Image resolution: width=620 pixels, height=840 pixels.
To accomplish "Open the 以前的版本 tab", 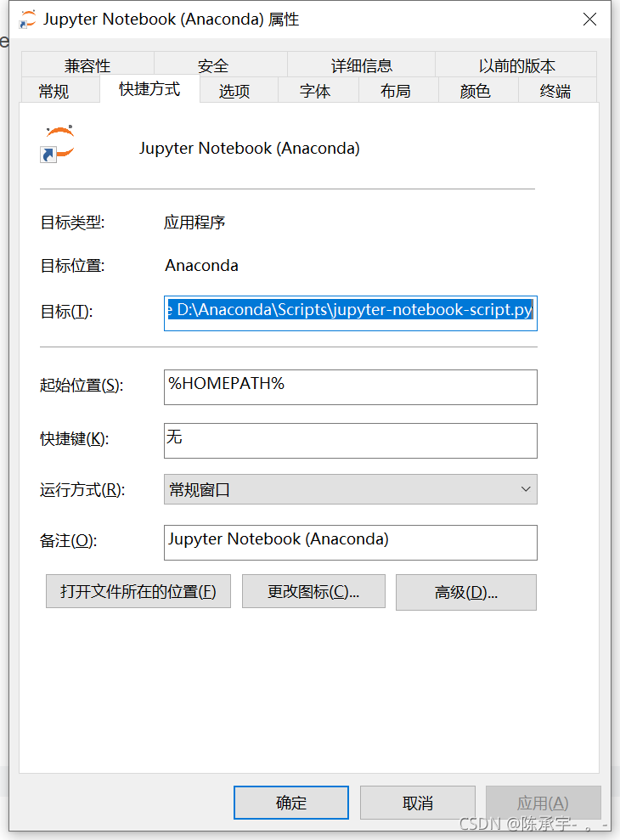I will tap(516, 65).
